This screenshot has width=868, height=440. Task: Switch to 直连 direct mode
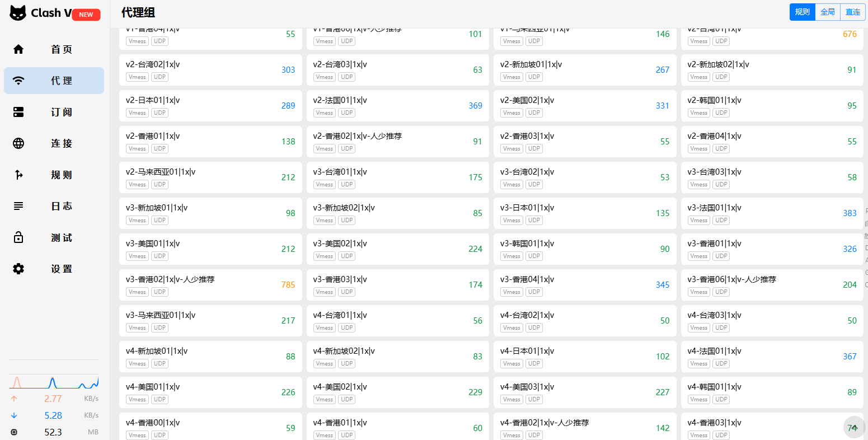coord(853,12)
